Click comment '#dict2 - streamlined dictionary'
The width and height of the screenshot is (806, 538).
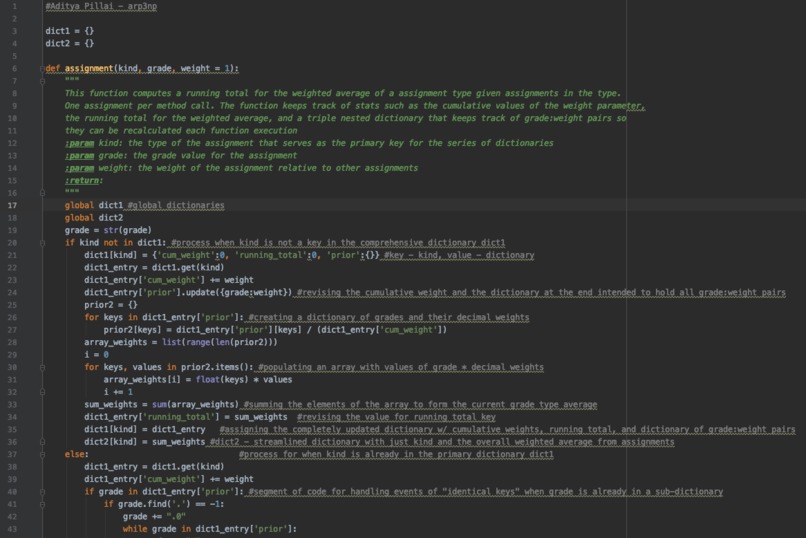click(x=442, y=442)
